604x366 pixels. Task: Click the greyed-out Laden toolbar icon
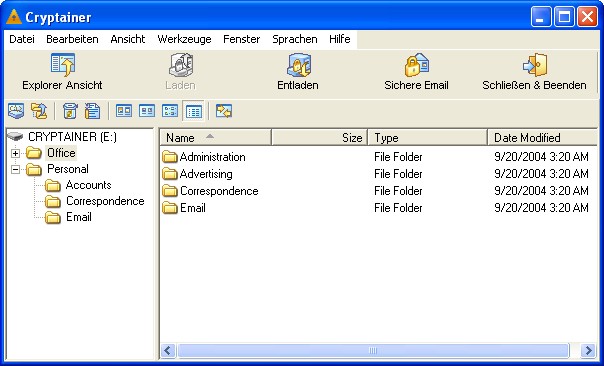coord(180,65)
